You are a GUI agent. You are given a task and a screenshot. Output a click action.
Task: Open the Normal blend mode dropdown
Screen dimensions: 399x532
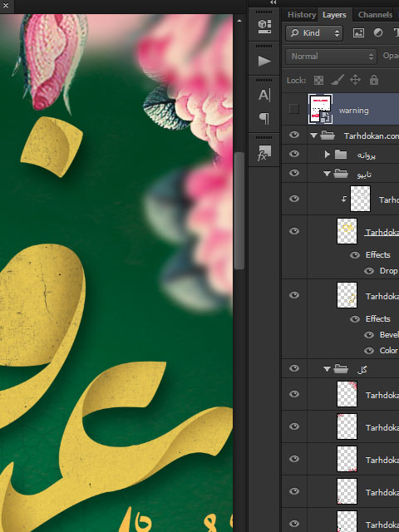[x=331, y=57]
